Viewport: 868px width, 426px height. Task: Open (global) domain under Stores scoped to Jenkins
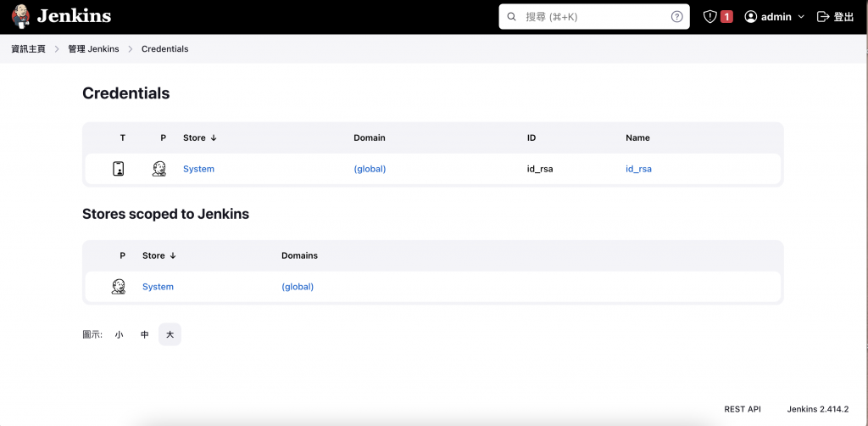coord(298,286)
